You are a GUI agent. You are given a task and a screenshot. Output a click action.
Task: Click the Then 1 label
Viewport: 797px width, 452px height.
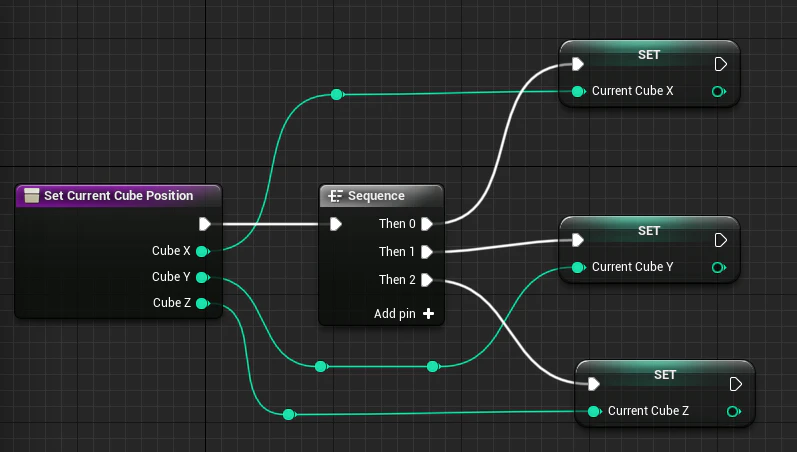click(x=396, y=252)
